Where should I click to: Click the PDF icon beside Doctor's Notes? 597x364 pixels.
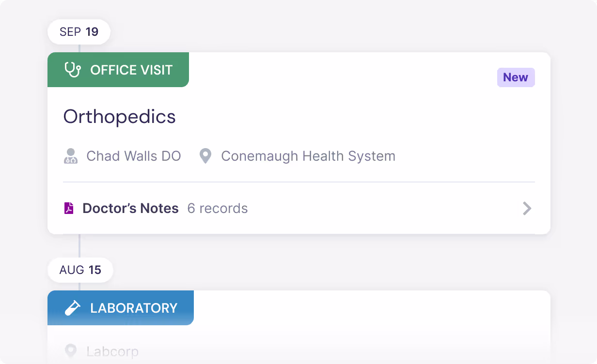70,208
